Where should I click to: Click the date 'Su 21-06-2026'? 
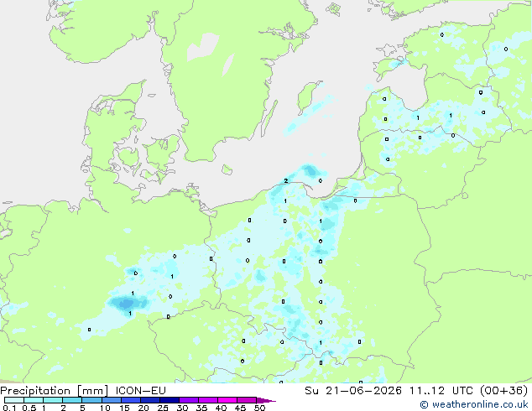click(353, 390)
